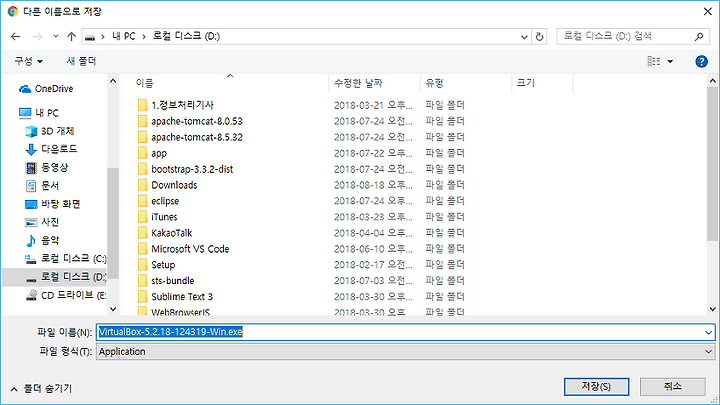Select the eclipse folder icon
The width and height of the screenshot is (720, 405).
(143, 201)
